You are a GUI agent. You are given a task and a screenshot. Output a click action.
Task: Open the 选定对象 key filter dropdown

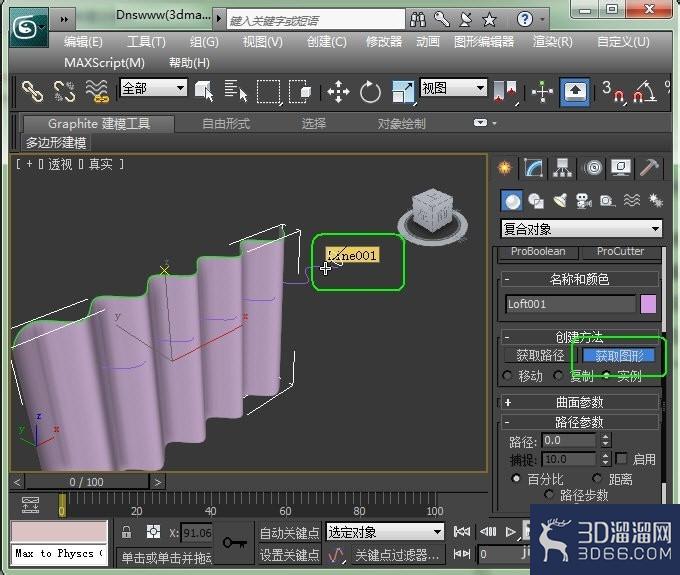pyautogui.click(x=385, y=532)
